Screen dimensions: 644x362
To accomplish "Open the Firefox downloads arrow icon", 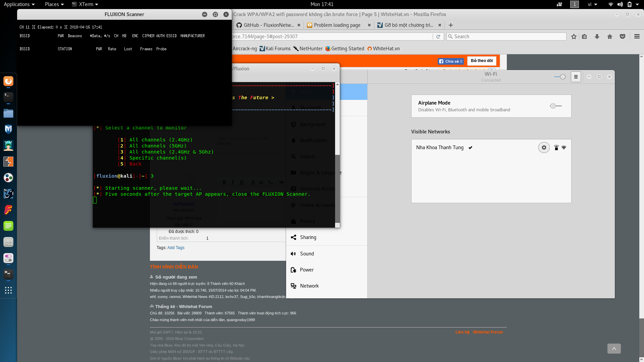I will (597, 37).
